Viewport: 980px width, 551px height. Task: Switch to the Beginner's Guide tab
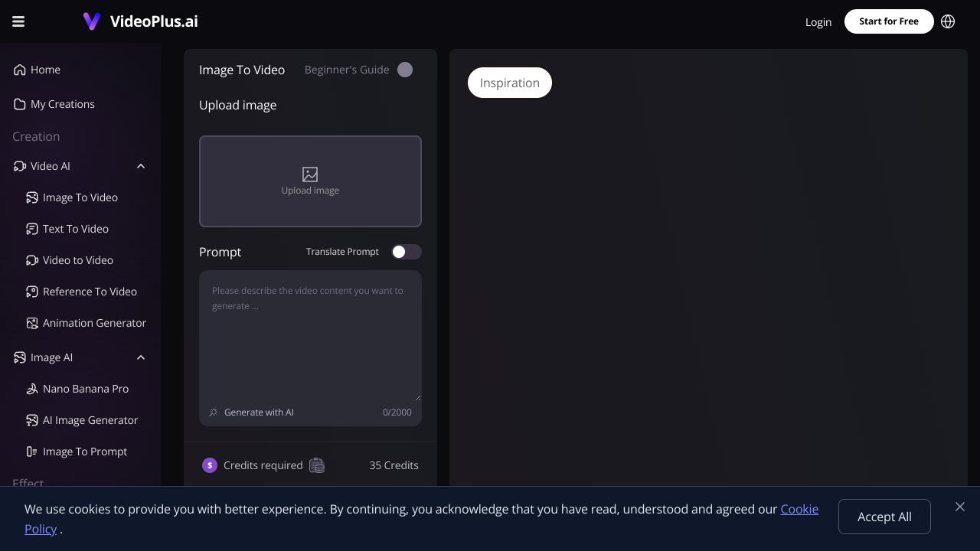coord(347,70)
